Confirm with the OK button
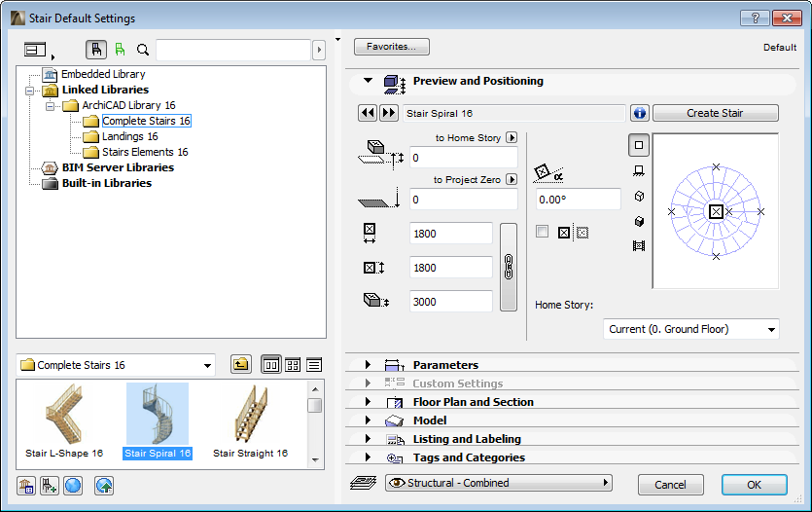This screenshot has height=512, width=812. (x=754, y=485)
